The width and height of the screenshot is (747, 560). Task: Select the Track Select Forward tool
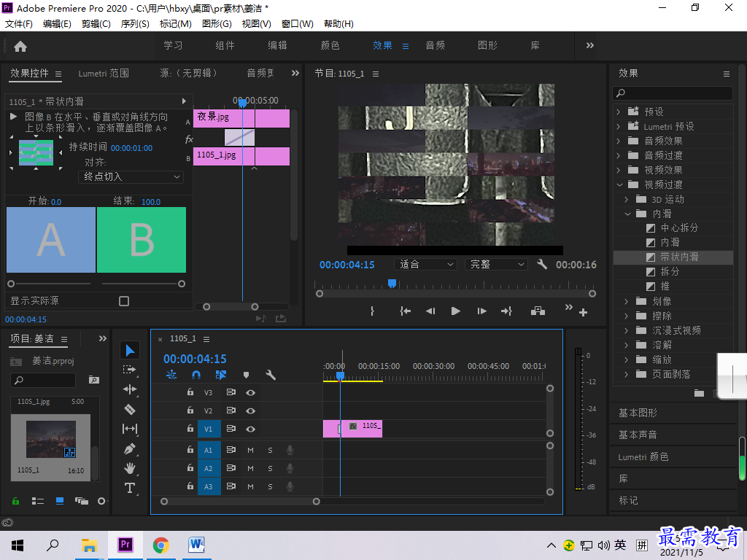[130, 370]
